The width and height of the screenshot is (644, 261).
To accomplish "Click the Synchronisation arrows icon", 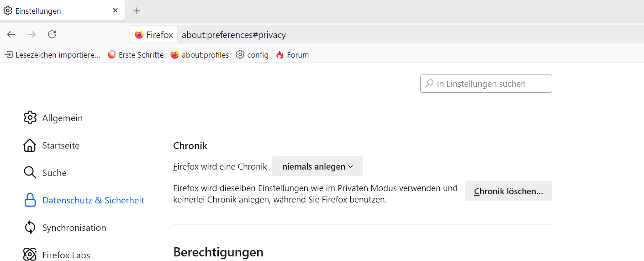I will [30, 228].
